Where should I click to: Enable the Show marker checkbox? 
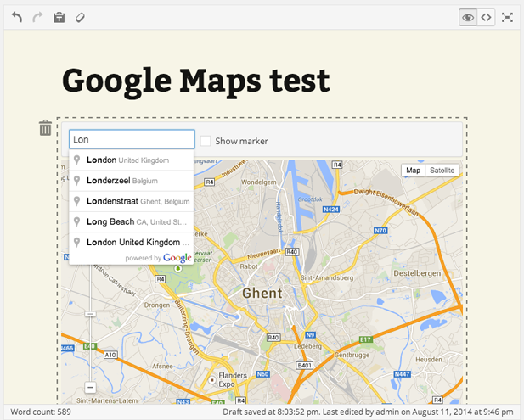pyautogui.click(x=206, y=141)
